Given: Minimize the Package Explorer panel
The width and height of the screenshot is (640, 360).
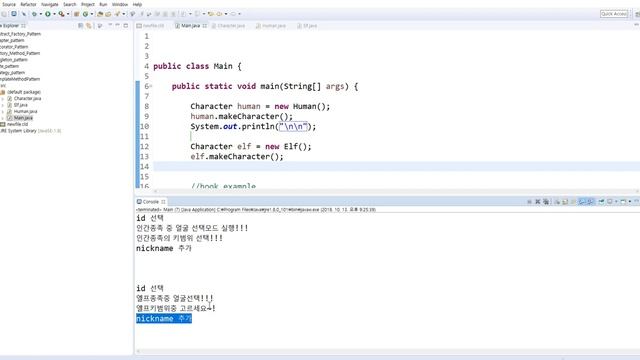Looking at the screenshot, I should (x=118, y=25).
